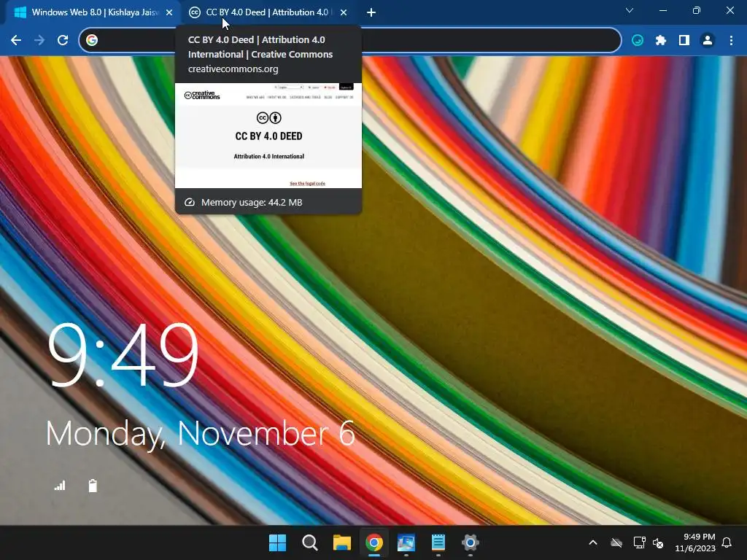Select the CC BY 4.0 Deed tab

point(268,12)
